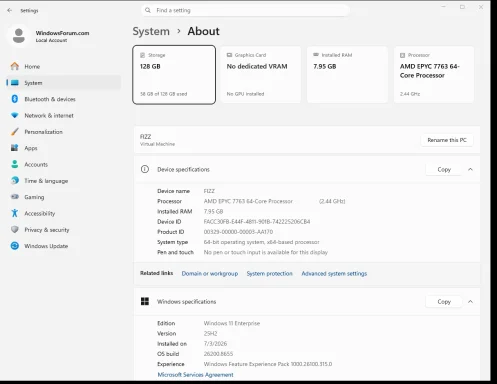Open Apps settings

point(63,148)
